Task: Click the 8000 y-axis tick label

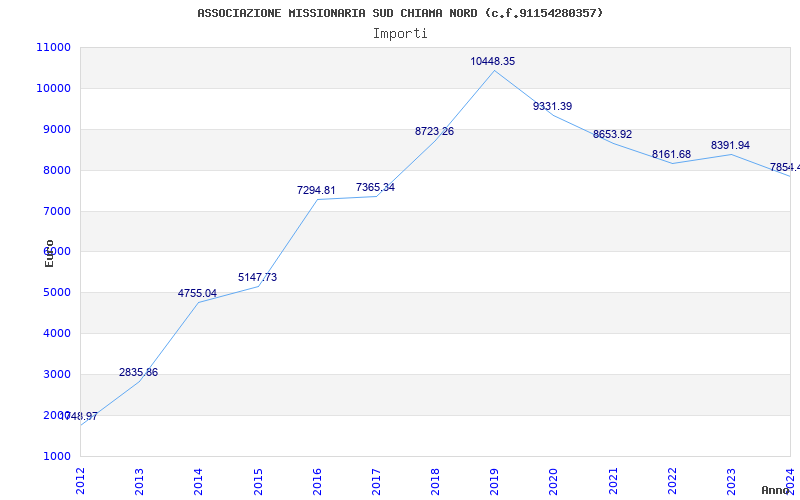Action: click(x=57, y=170)
